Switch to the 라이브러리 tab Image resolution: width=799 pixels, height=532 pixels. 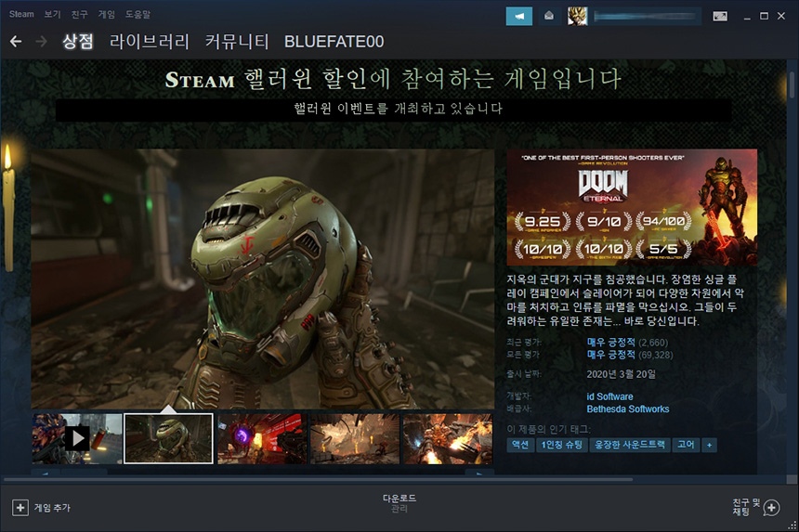(x=150, y=41)
